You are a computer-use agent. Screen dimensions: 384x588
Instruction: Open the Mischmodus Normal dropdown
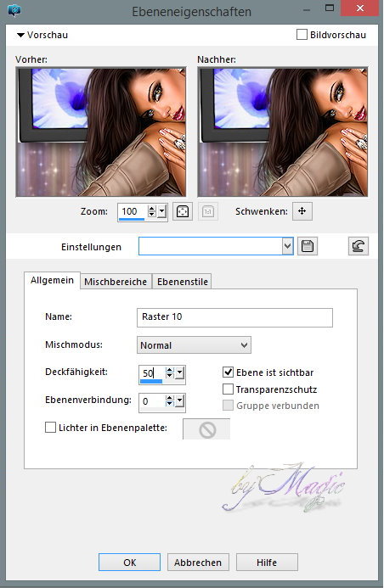(x=194, y=345)
